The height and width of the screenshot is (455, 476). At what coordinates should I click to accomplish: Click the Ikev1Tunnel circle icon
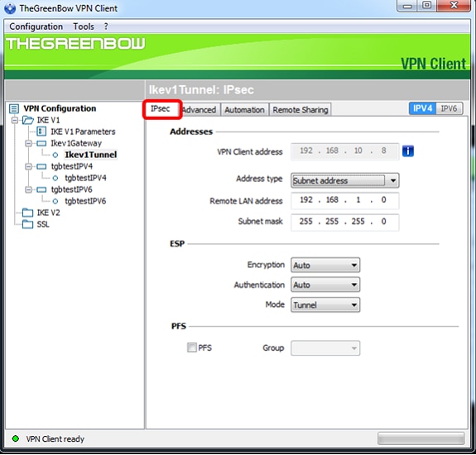pyautogui.click(x=55, y=155)
